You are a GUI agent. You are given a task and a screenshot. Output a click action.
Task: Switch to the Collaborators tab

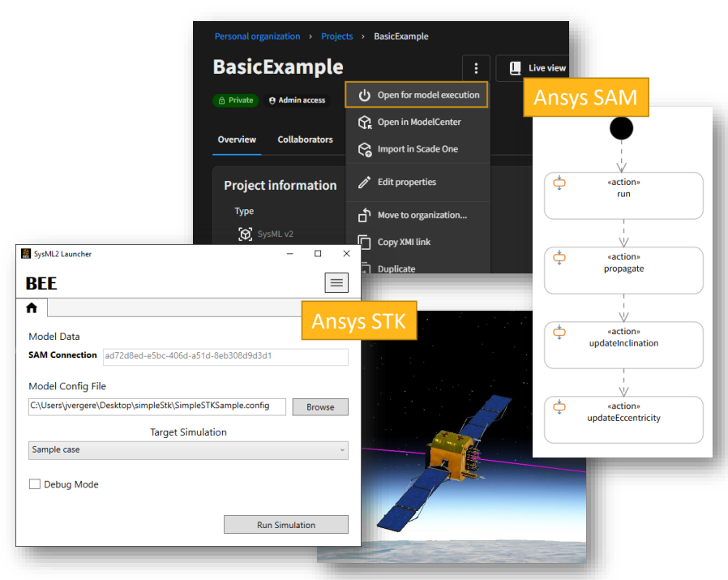point(305,140)
